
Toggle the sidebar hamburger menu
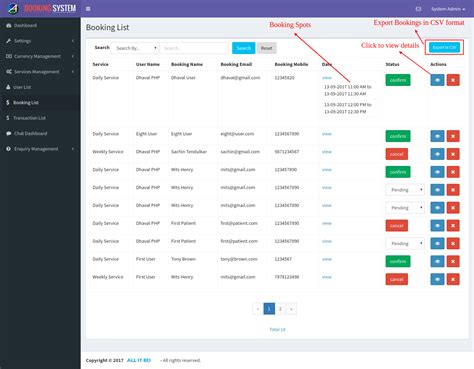point(88,9)
